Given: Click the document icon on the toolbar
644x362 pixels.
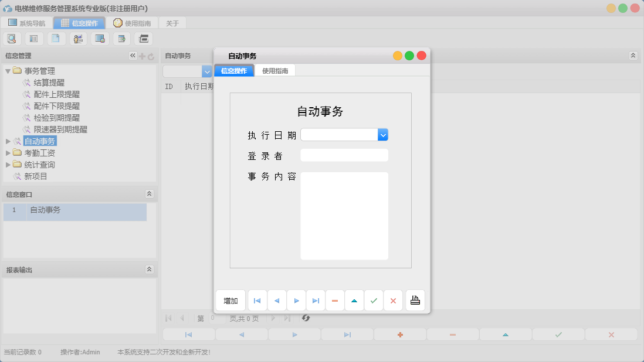Looking at the screenshot, I should (x=56, y=38).
